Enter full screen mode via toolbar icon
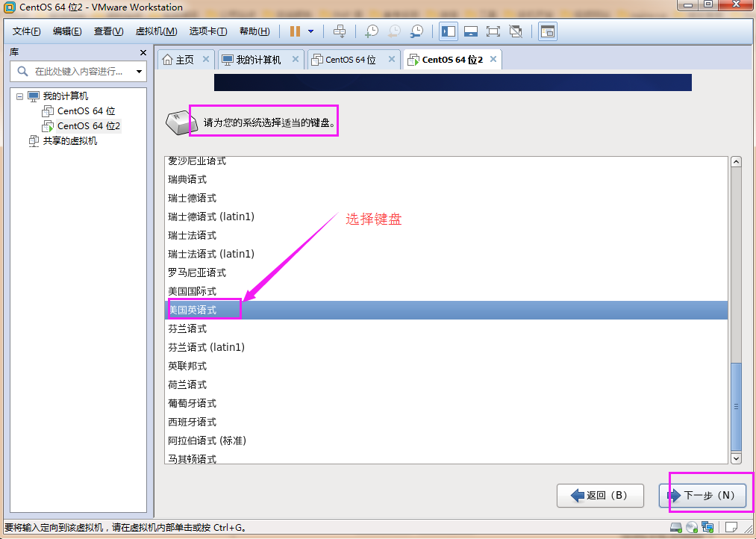 click(493, 31)
